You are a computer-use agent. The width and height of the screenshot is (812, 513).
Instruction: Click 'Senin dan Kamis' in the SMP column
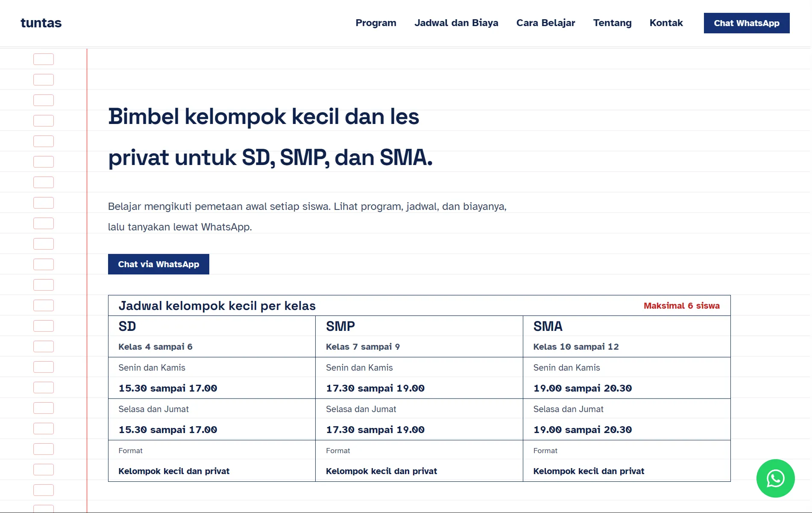click(359, 368)
